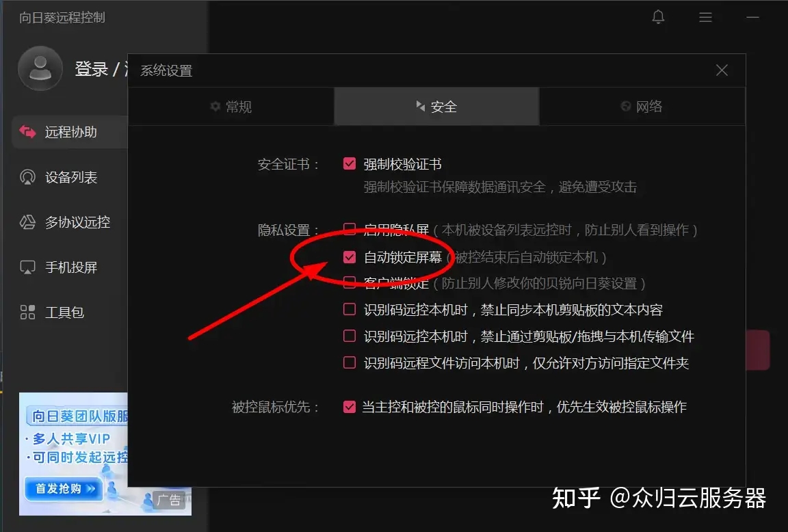Select 手机投屏 sidebar item
788x532 pixels.
click(x=70, y=267)
